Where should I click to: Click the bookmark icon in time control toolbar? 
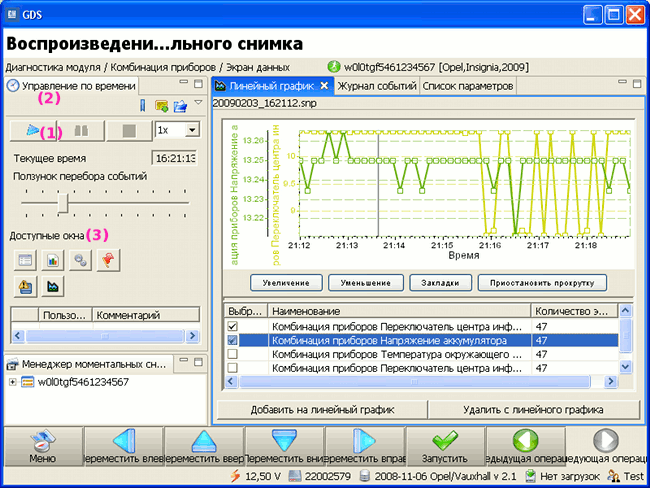pyautogui.click(x=143, y=106)
